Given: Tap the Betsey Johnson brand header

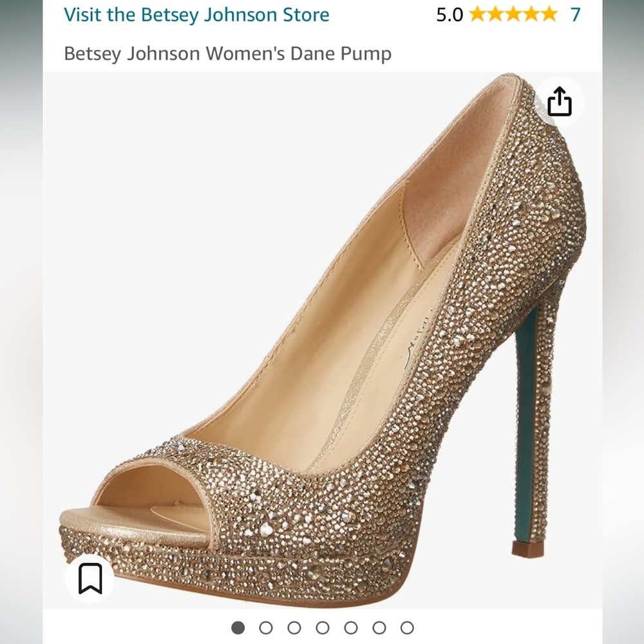Looking at the screenshot, I should (x=196, y=14).
